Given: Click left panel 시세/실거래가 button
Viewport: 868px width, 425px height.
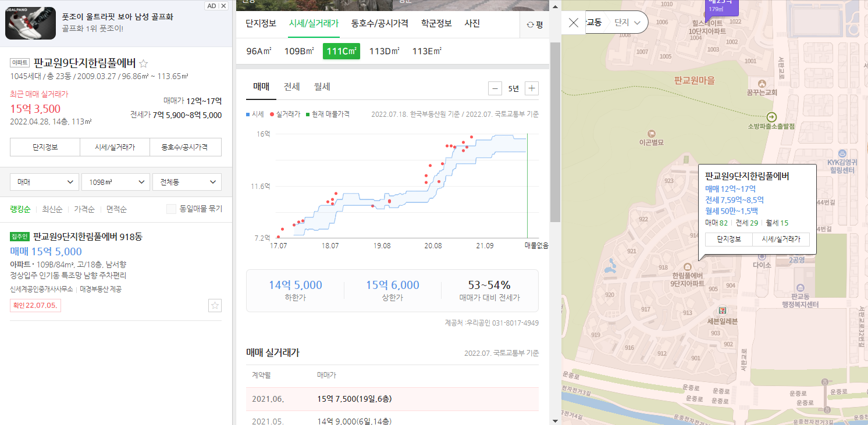Looking at the screenshot, I should click(115, 147).
